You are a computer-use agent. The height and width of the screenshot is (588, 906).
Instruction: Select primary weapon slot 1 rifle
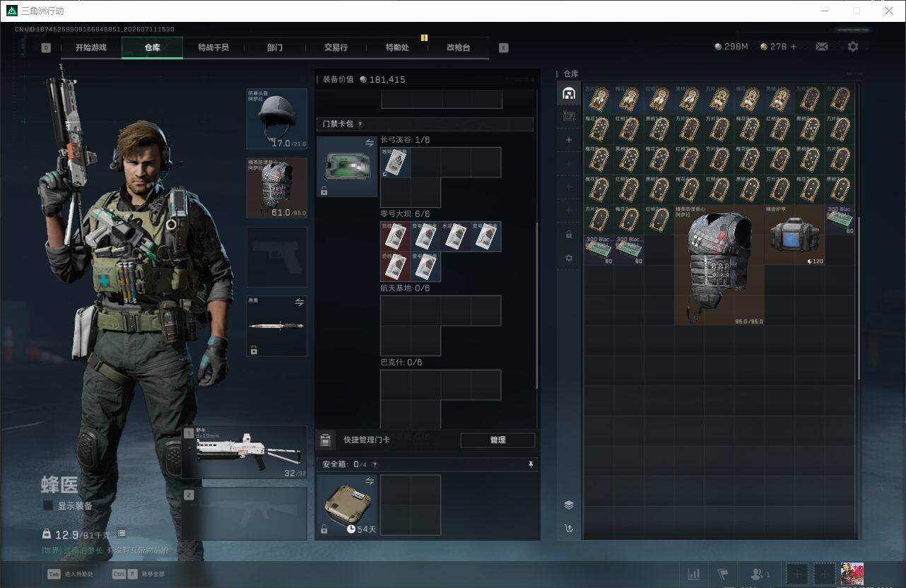244,452
